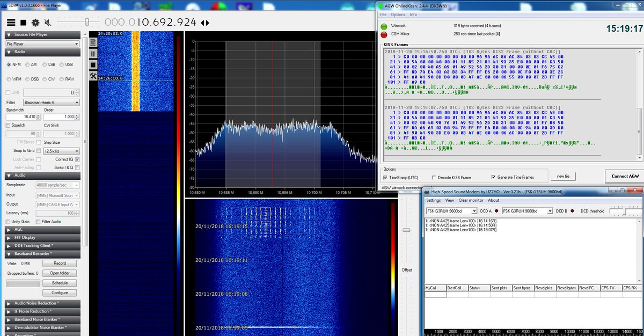The height and width of the screenshot is (336, 644).
Task: Click the SDR# stop playback button
Action: click(x=23, y=23)
